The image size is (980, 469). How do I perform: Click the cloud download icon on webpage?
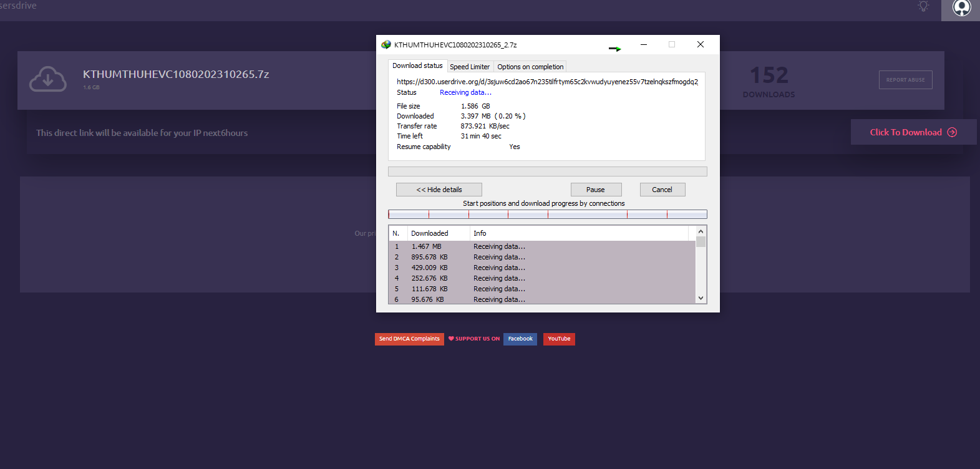(48, 79)
